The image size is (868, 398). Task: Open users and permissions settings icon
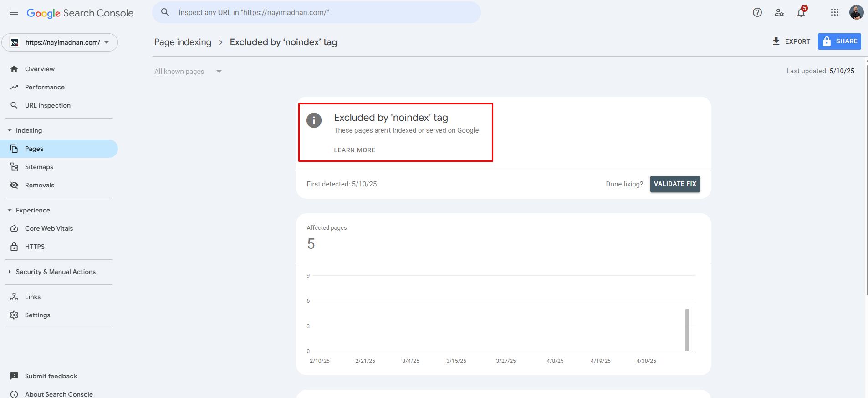point(779,13)
